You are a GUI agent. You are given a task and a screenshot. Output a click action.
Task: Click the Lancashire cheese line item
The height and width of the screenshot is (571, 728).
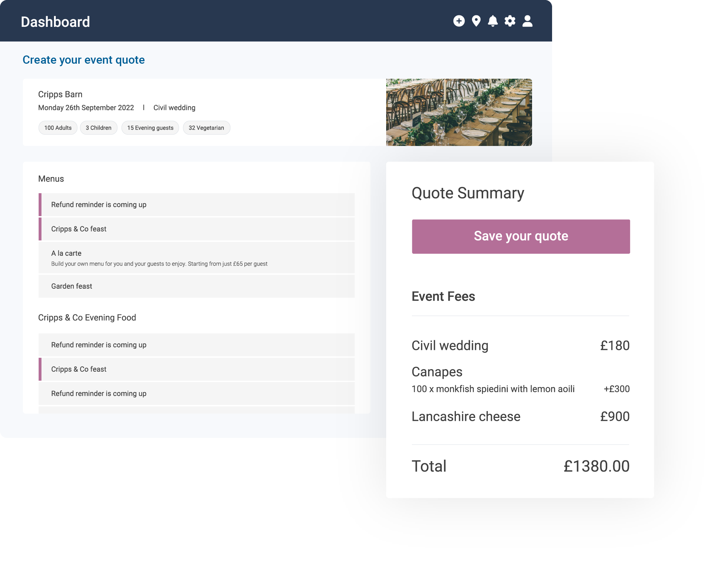click(466, 417)
